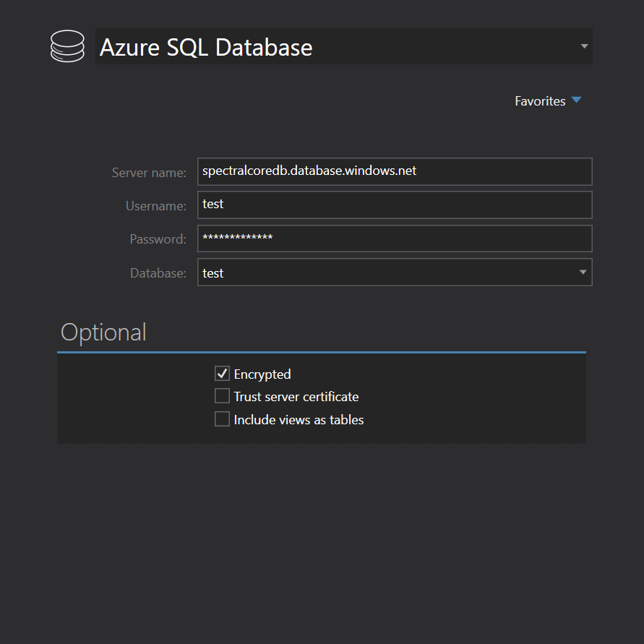Click into the Username field

point(394,205)
